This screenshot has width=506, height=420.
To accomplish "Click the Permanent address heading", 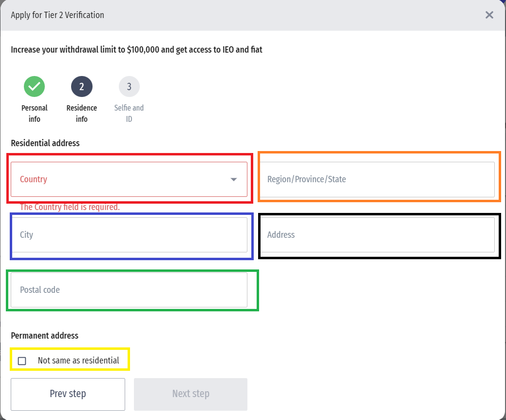I will point(44,335).
